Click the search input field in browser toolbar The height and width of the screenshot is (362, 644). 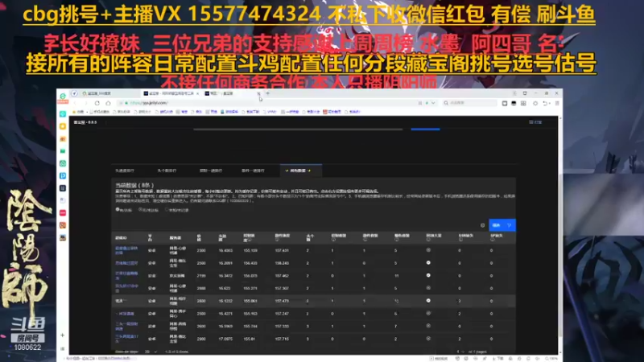point(472,103)
